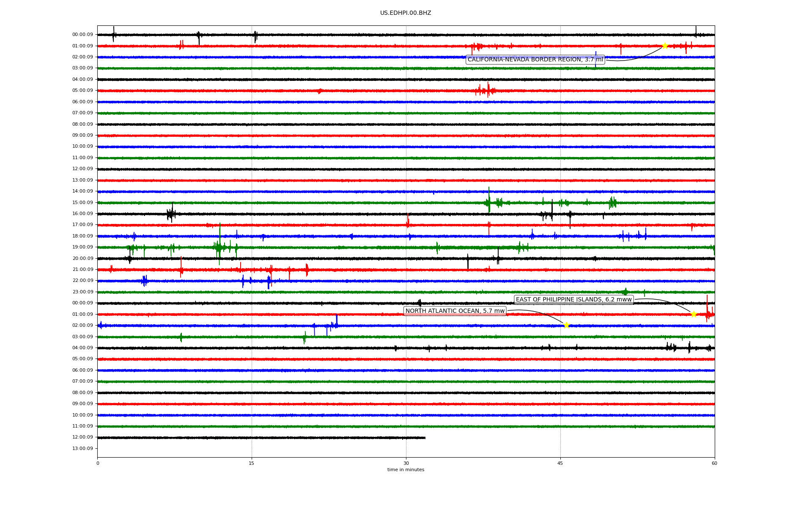
Task: Click the 04:00:09 label in the upper half
Action: point(82,80)
